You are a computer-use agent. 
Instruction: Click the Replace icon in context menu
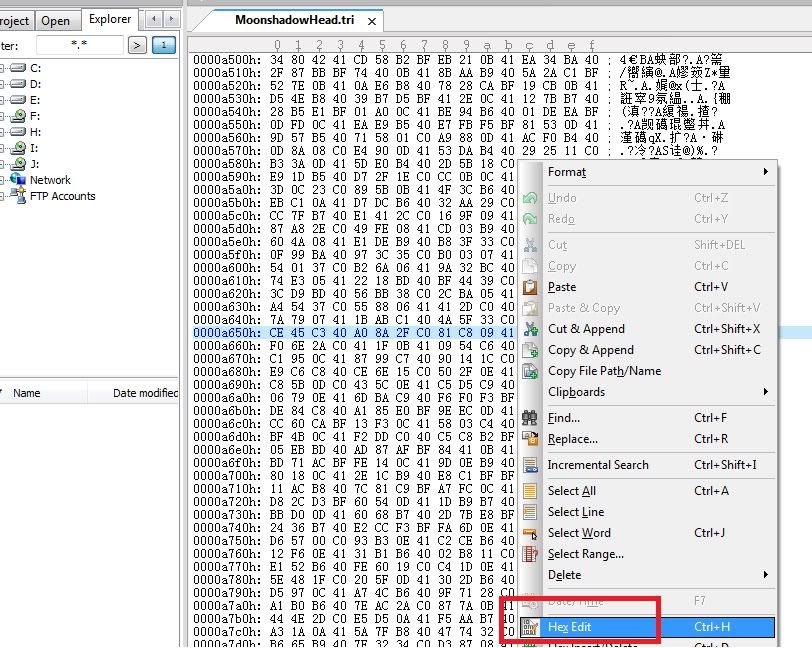tap(531, 439)
